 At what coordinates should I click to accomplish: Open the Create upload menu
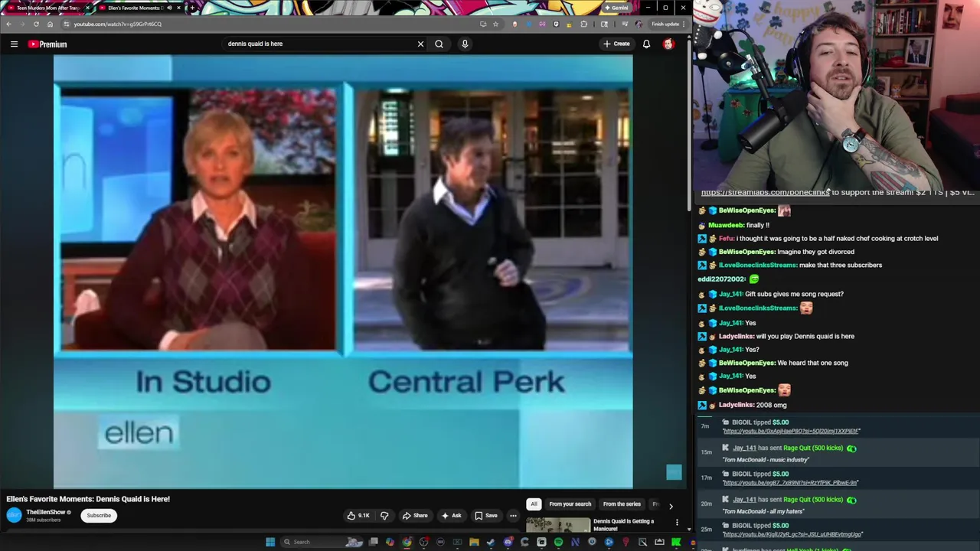click(x=616, y=44)
